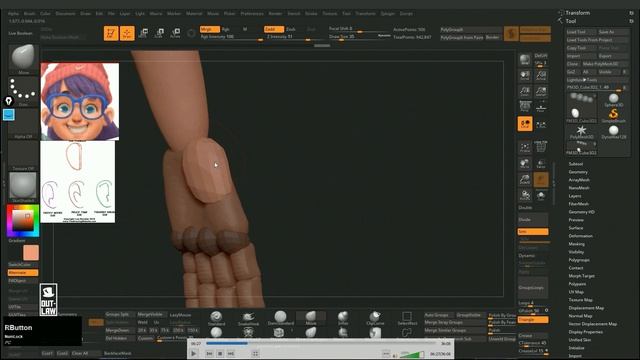Select the PolyMesh3D star tool
Image resolution: width=640 pixels, height=360 pixels.
pos(581,132)
